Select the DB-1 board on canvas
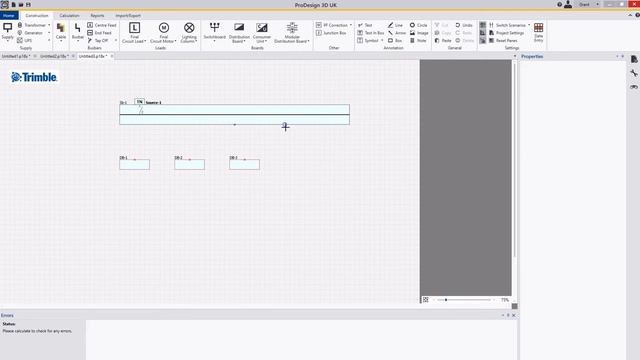Viewport: 640px width, 360px height. click(x=135, y=164)
